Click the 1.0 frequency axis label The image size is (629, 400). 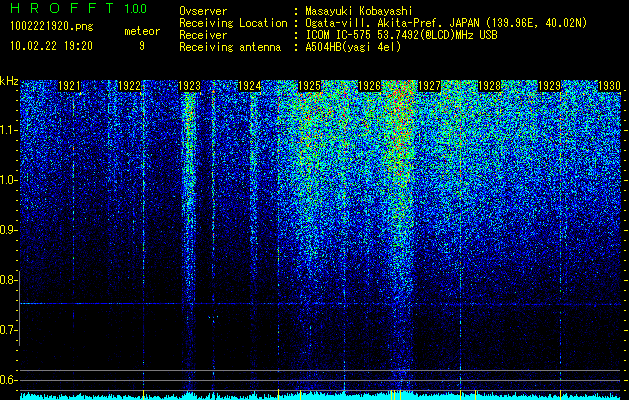[x=7, y=180]
